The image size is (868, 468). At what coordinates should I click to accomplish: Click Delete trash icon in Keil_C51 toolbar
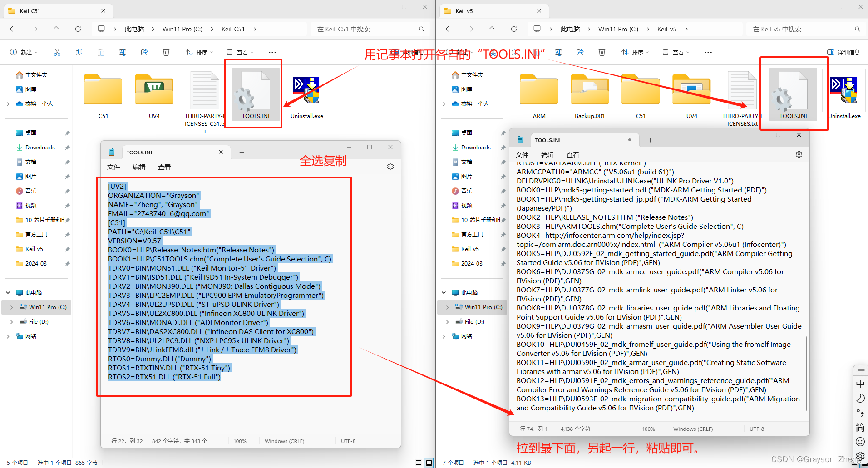166,53
